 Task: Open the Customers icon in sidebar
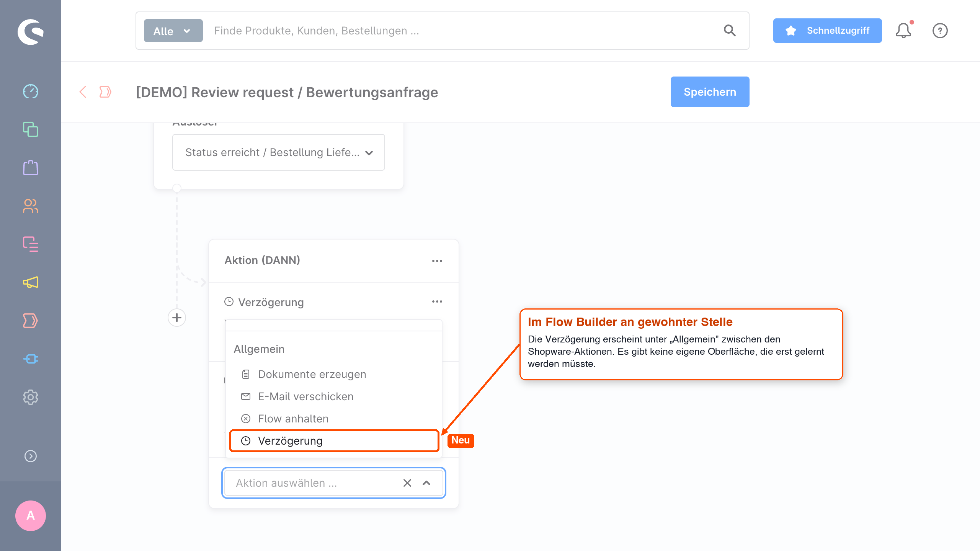click(31, 206)
